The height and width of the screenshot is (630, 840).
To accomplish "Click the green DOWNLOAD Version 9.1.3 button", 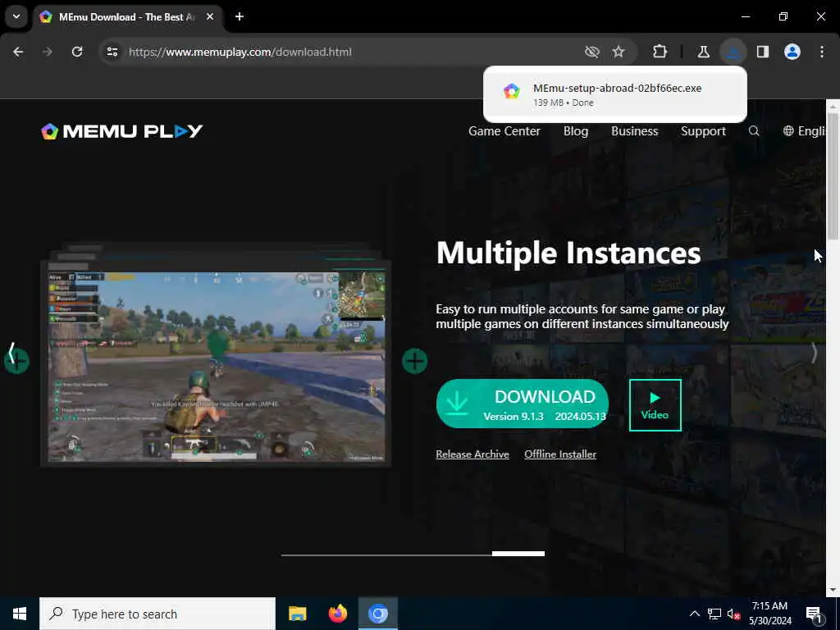I will point(523,404).
